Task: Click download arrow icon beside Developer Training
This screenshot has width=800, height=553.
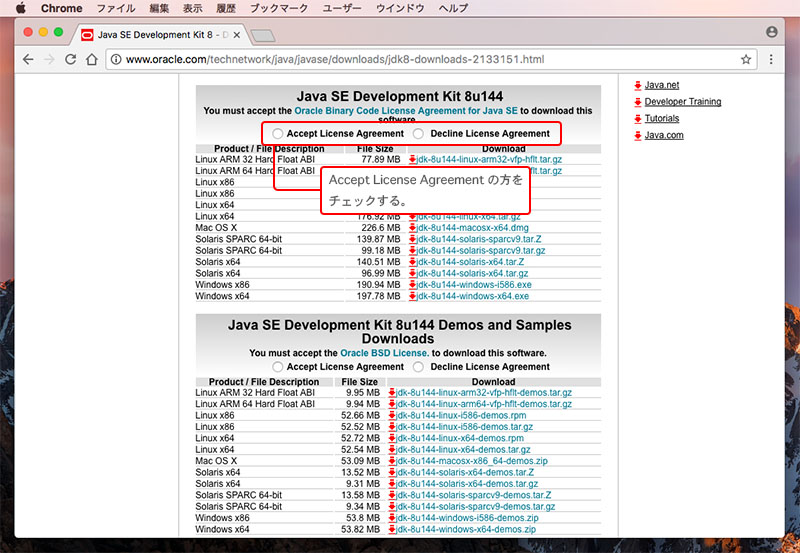Action: [x=638, y=102]
